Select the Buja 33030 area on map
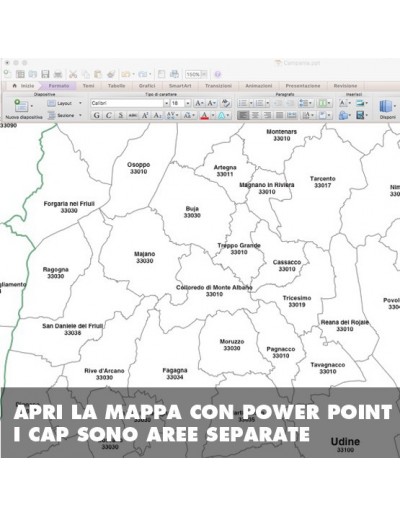This screenshot has width=400, height=517. pos(192,212)
